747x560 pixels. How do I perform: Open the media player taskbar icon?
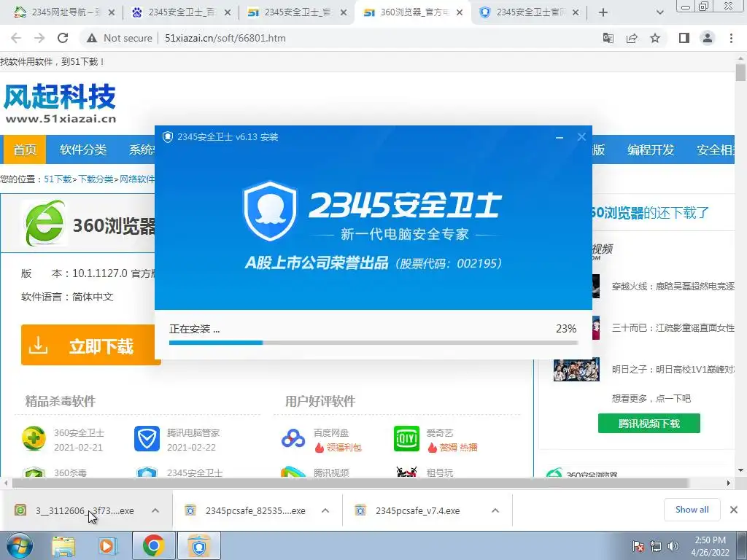tap(108, 547)
